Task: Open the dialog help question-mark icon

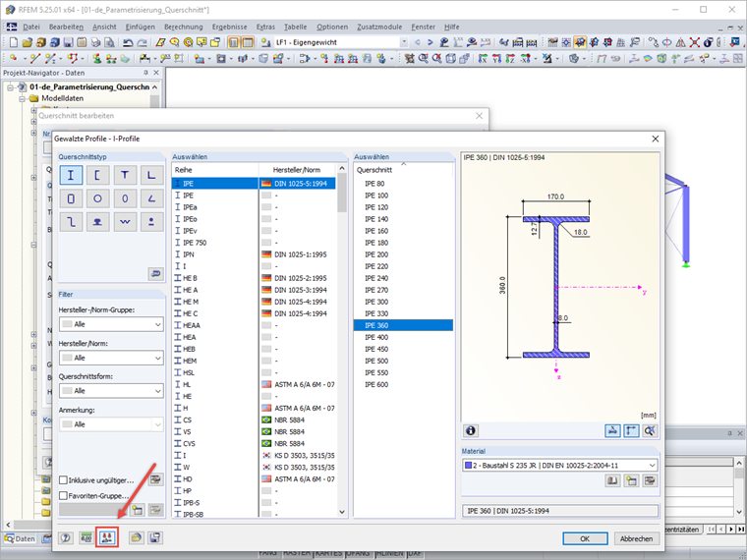Action: pyautogui.click(x=66, y=538)
